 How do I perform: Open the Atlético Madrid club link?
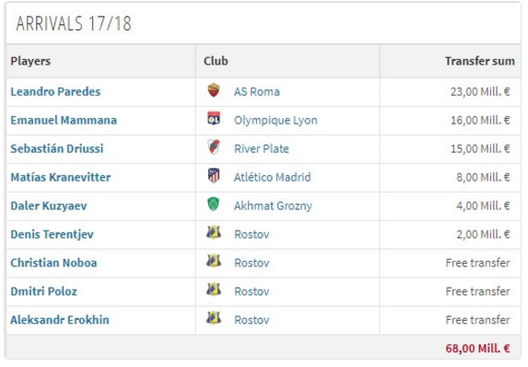tap(272, 177)
